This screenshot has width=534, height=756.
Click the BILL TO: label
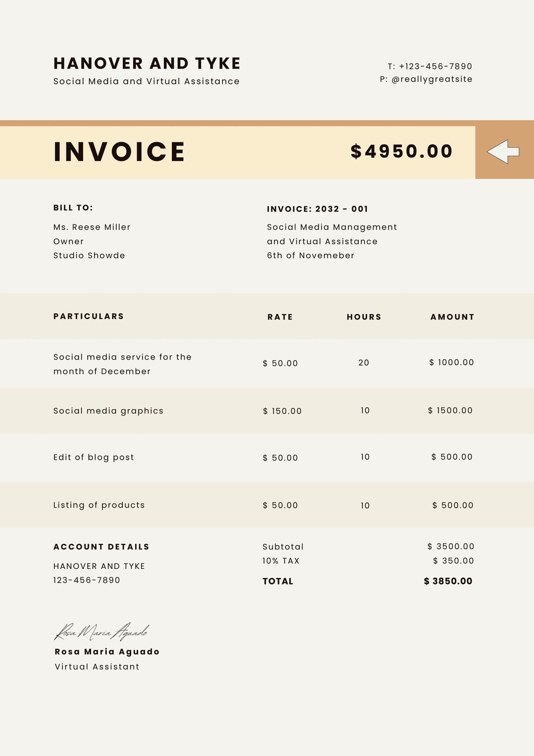coord(73,207)
